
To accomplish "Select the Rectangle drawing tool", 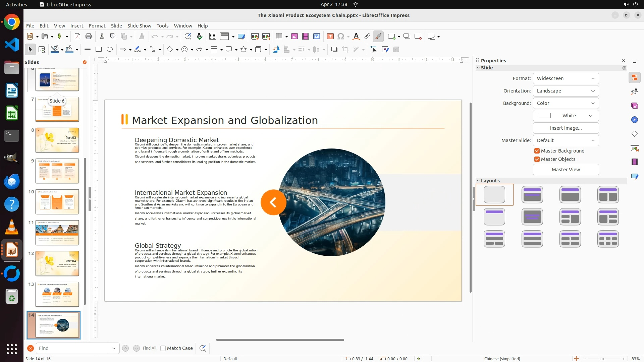I will click(99, 50).
